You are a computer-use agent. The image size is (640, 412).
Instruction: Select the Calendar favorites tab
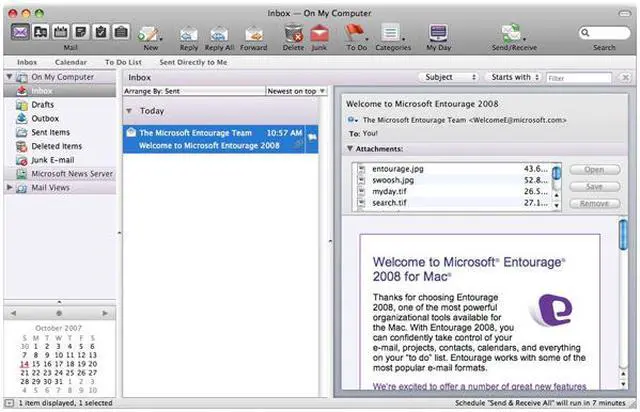pyautogui.click(x=71, y=62)
